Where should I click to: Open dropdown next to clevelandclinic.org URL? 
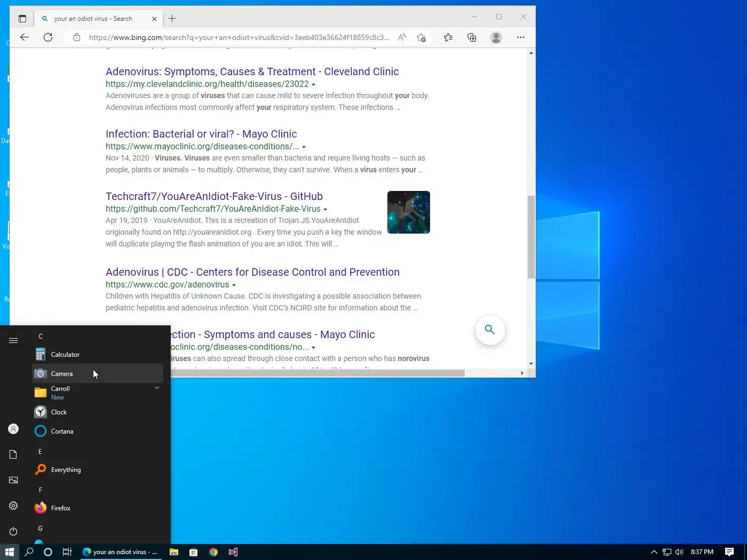click(314, 85)
